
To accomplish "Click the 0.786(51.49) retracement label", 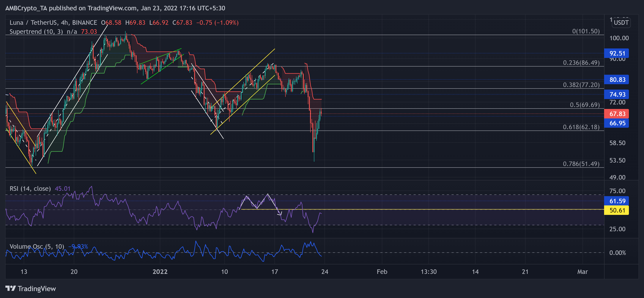I will tap(581, 164).
